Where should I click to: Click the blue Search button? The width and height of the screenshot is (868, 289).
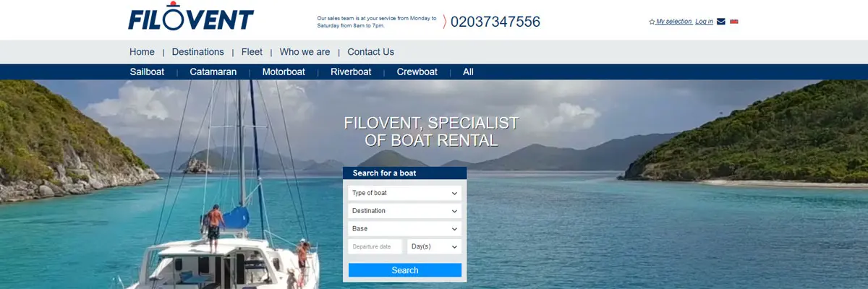(x=405, y=270)
